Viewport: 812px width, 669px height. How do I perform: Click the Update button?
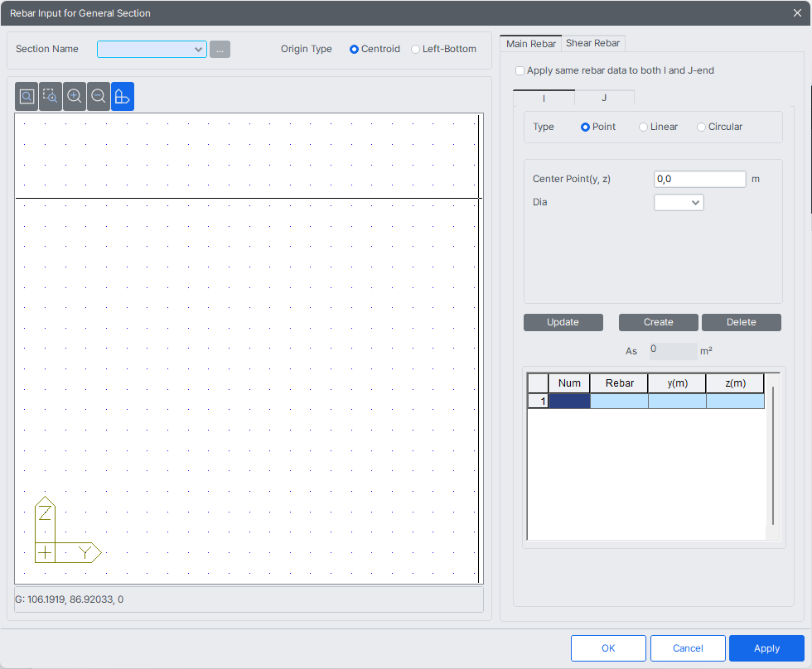[x=563, y=322]
